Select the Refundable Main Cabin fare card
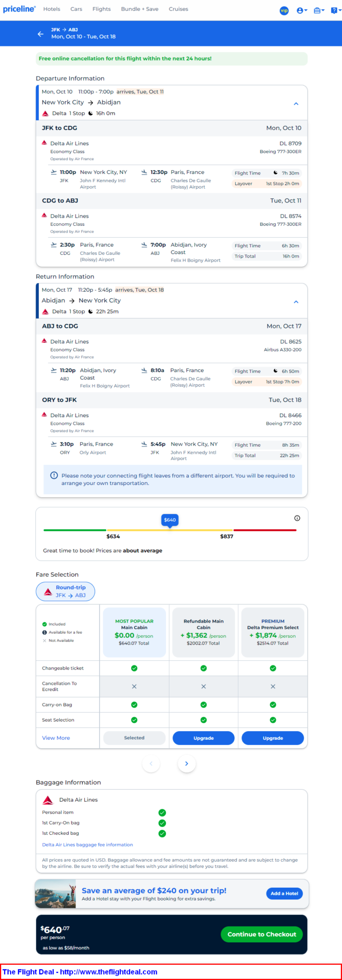Viewport: 342px width, 980px height. [x=204, y=632]
